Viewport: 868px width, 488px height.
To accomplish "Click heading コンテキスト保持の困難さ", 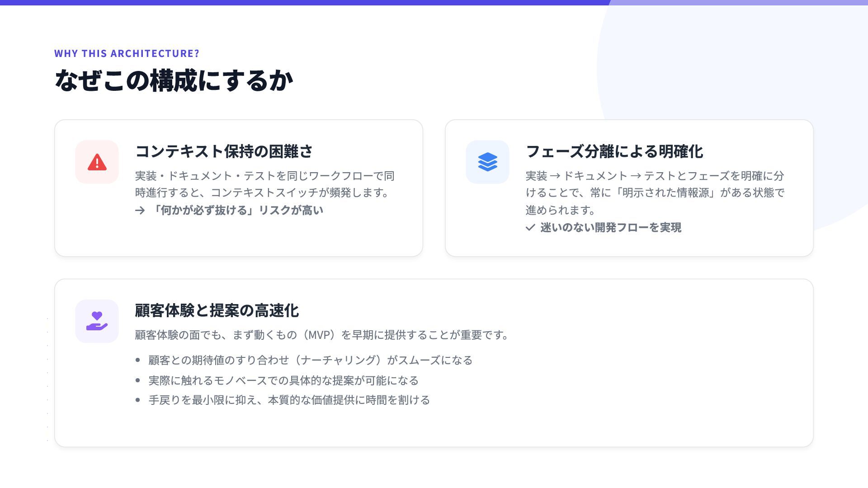I will click(x=224, y=151).
